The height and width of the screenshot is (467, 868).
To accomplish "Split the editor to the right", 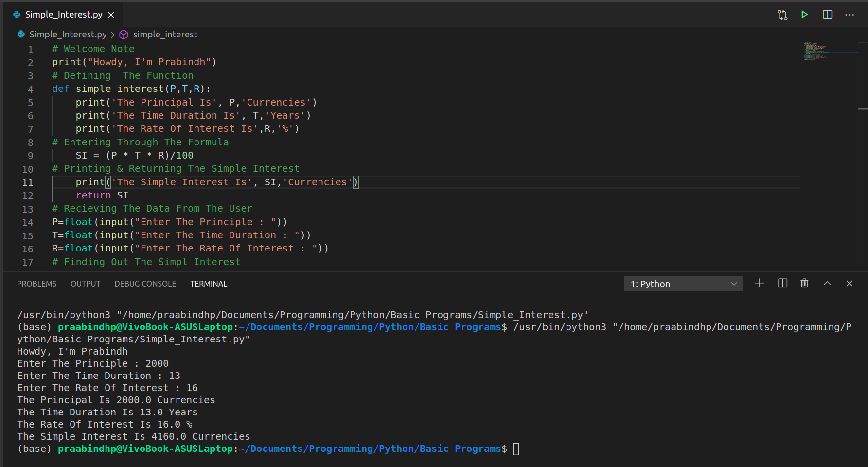I will [x=827, y=15].
